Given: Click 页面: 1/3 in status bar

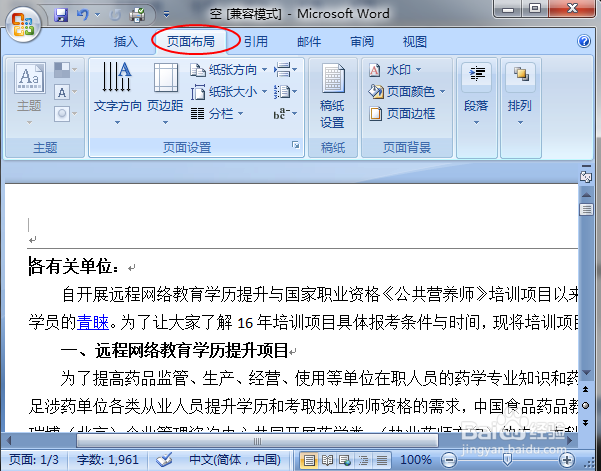Looking at the screenshot, I should tap(34, 459).
